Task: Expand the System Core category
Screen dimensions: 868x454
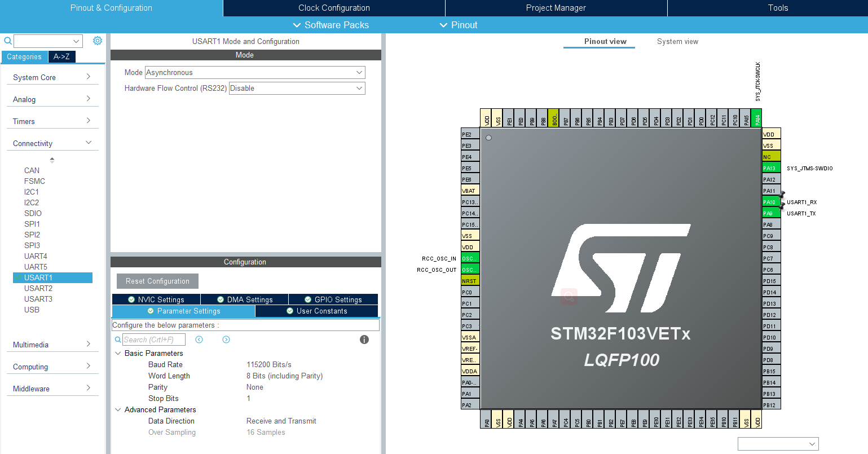Action: (x=52, y=77)
